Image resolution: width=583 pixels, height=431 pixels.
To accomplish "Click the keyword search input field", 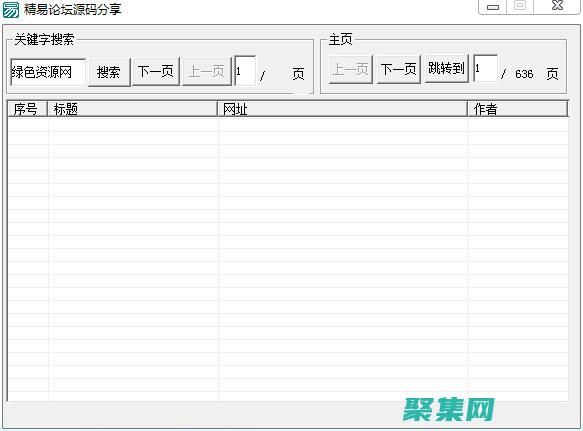I will pos(48,72).
